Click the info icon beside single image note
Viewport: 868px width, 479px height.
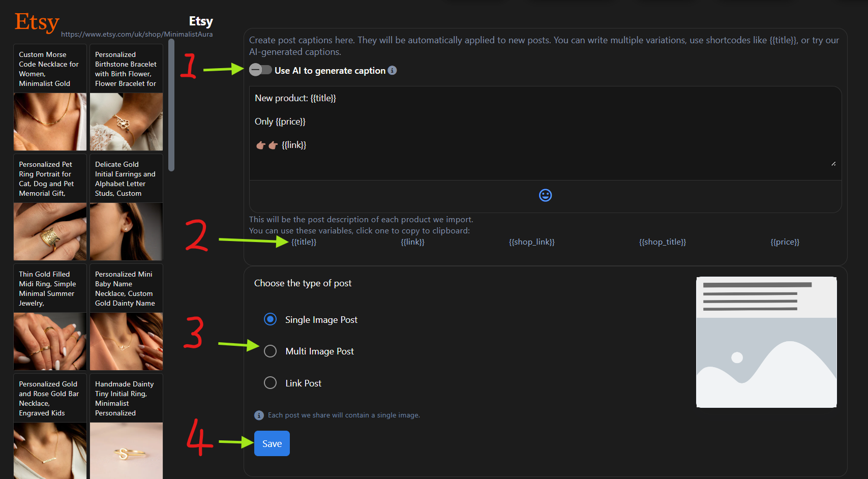coord(259,415)
